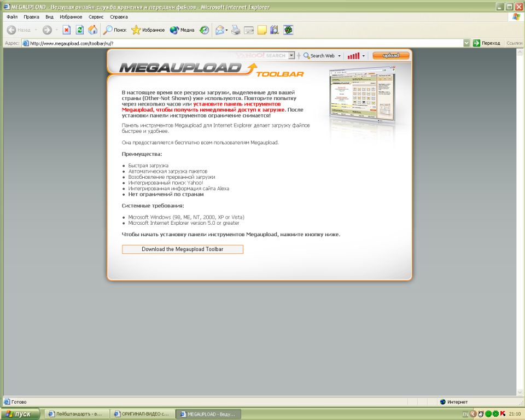This screenshot has height=420, width=525.
Task: Open the Правка menu
Action: tap(31, 17)
